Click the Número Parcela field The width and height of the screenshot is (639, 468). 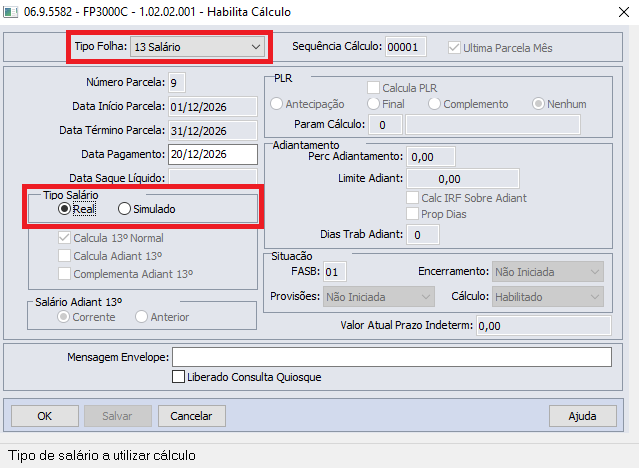176,83
